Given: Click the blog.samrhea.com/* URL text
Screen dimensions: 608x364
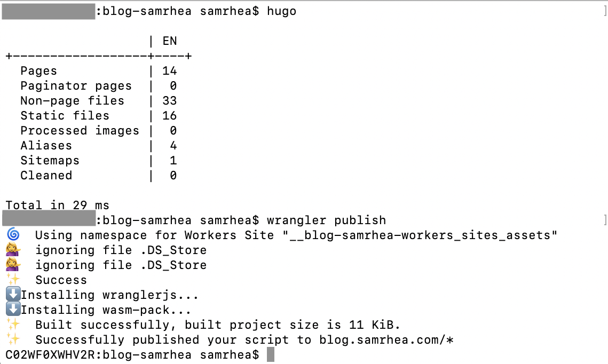Looking at the screenshot, I should pyautogui.click(x=386, y=340).
